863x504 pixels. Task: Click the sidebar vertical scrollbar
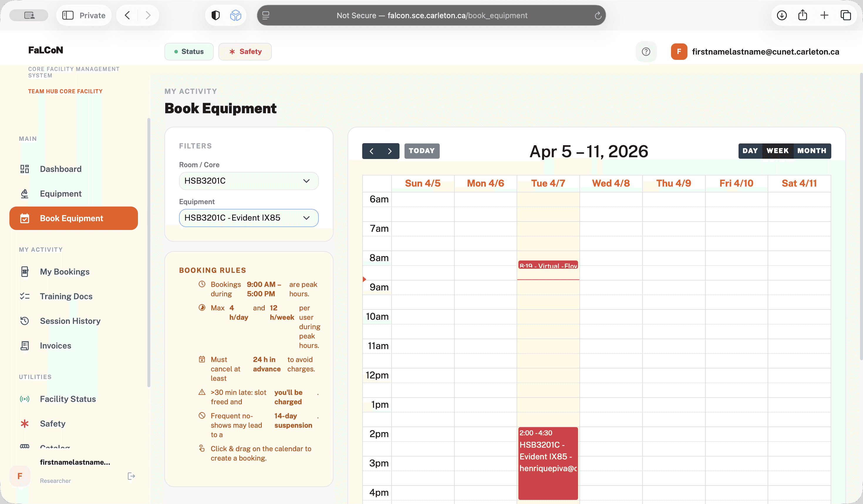[x=149, y=253]
